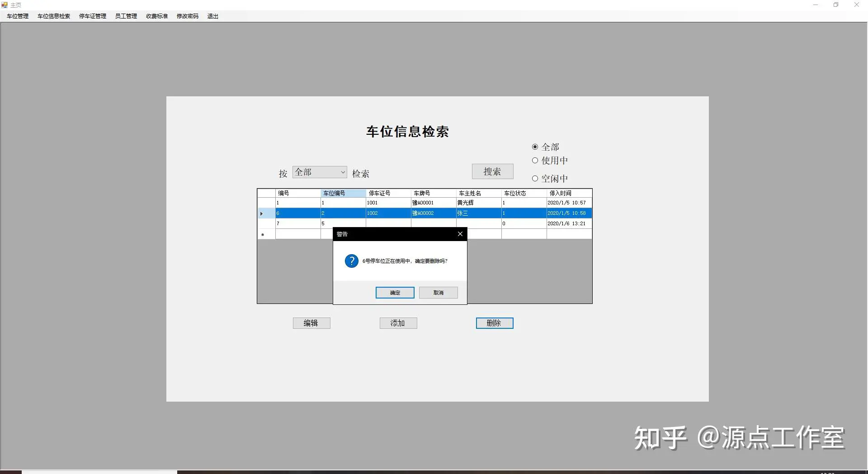Select permit cell 1002
This screenshot has width=868, height=474.
coord(388,213)
